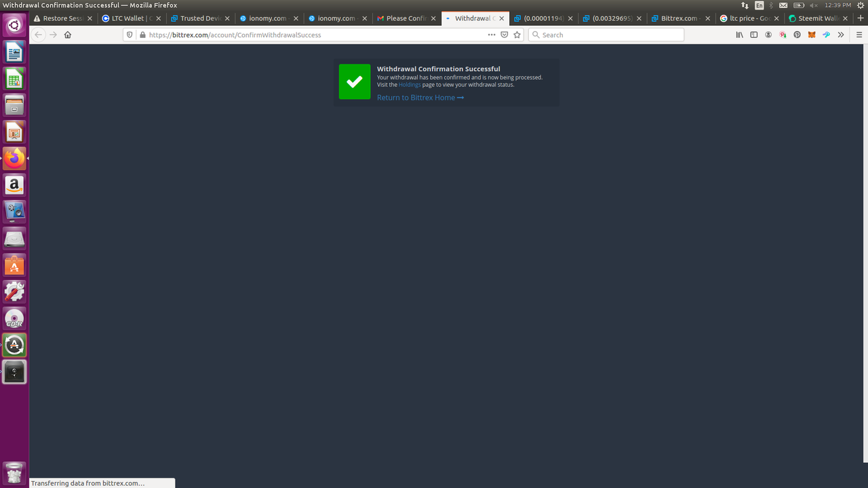The height and width of the screenshot is (488, 868).
Task: Open System Settings wrench icon in dock
Action: [14, 291]
